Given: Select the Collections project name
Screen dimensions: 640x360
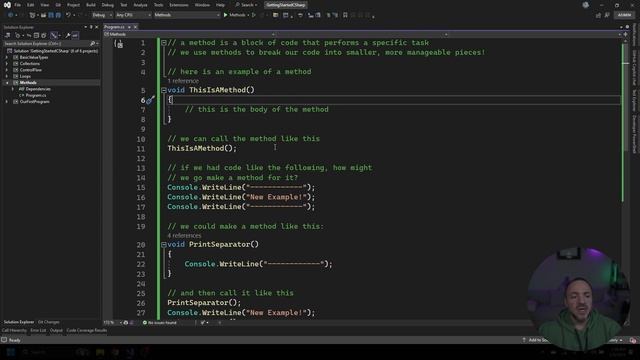Looking at the screenshot, I should [30, 64].
